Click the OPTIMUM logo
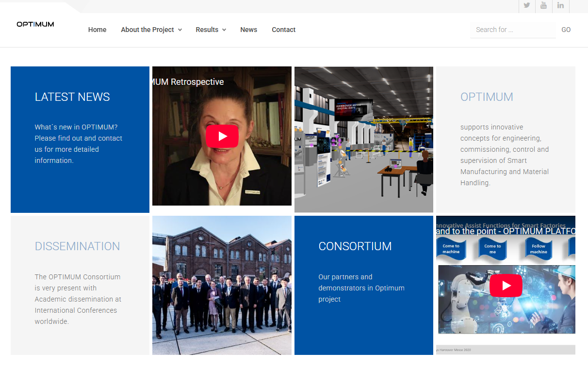588x368 pixels. 35,24
